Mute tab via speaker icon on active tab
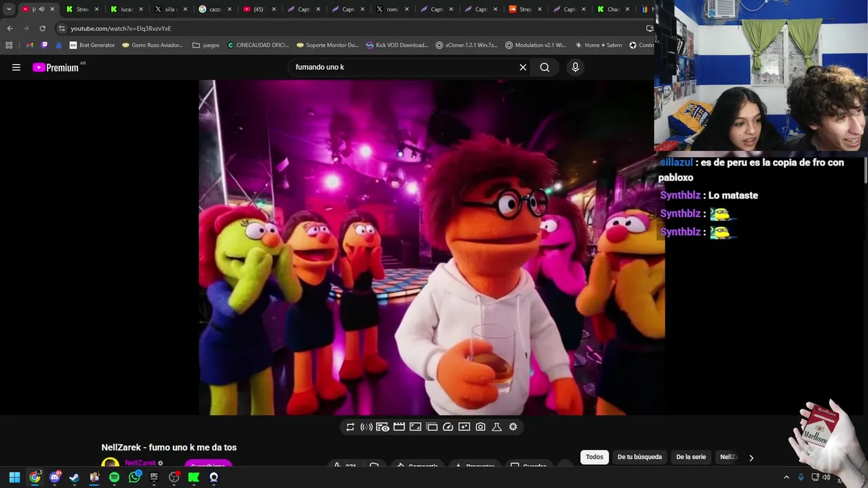Viewport: 868px width, 488px height. pyautogui.click(x=41, y=9)
